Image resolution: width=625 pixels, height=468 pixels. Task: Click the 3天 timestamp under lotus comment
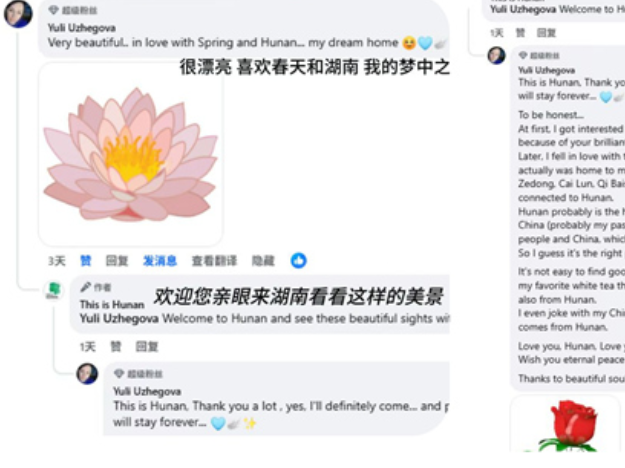(x=57, y=261)
